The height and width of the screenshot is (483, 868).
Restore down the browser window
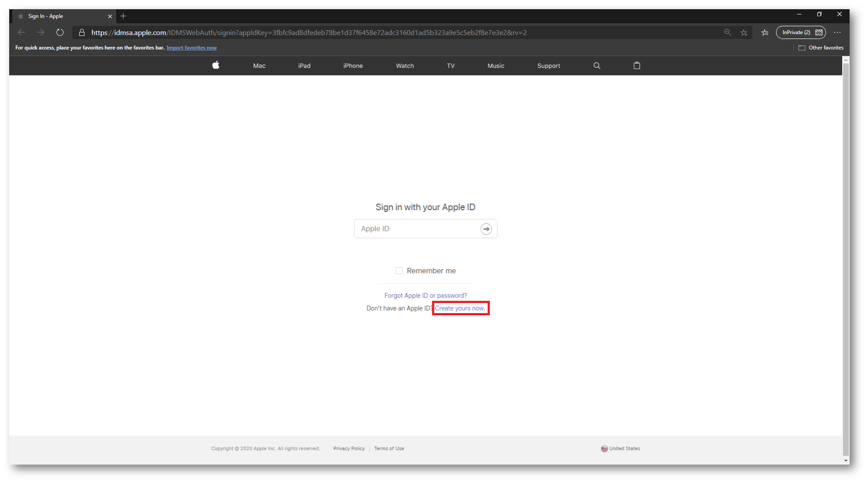[819, 14]
